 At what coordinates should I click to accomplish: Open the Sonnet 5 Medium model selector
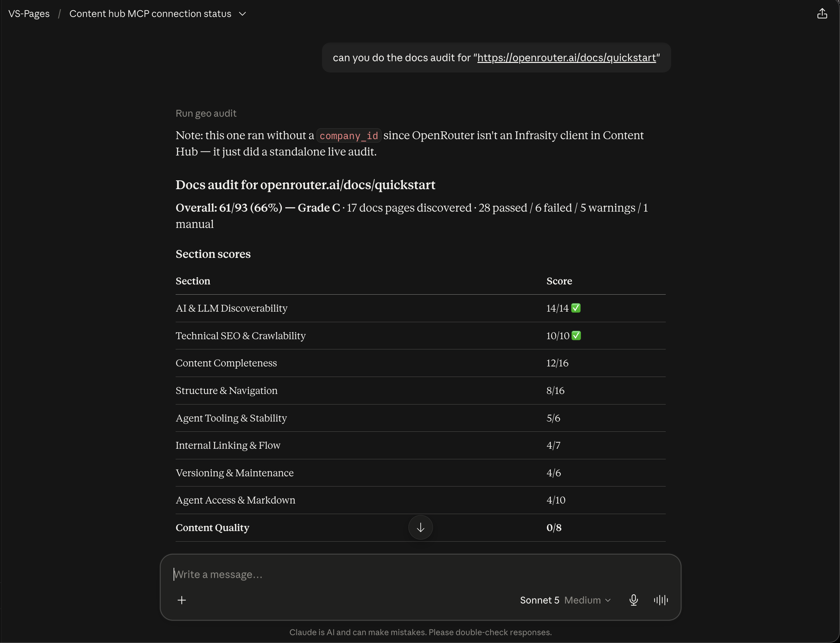[565, 600]
